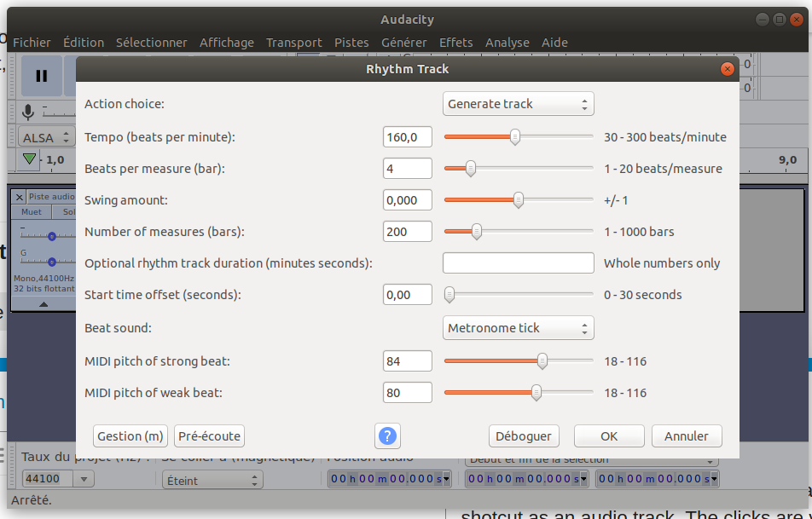
Task: Click the MIDI pitch of strong beat slider
Action: tap(519, 361)
